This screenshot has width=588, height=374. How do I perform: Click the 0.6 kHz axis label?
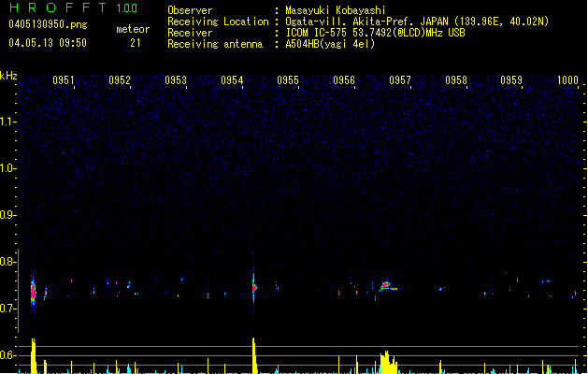click(x=7, y=355)
